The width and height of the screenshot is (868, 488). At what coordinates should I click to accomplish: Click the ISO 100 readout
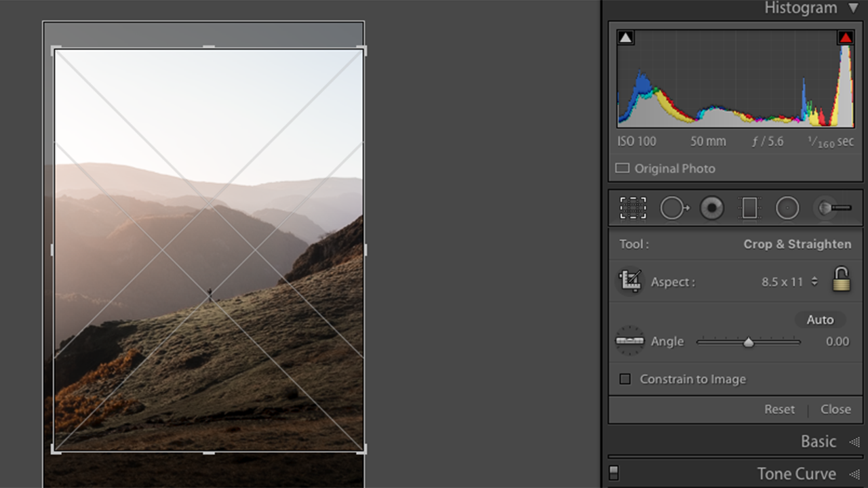click(637, 142)
